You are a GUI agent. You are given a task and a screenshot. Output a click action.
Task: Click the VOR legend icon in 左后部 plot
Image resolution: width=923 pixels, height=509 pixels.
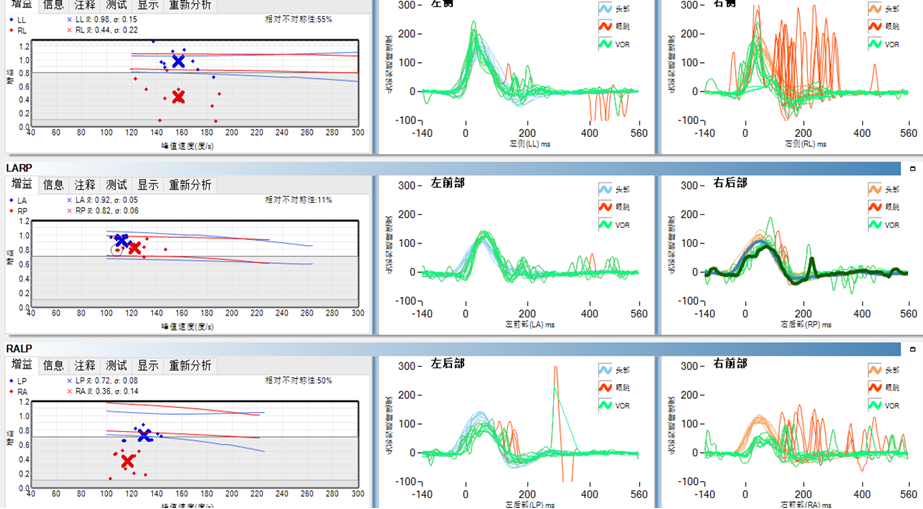click(x=606, y=405)
